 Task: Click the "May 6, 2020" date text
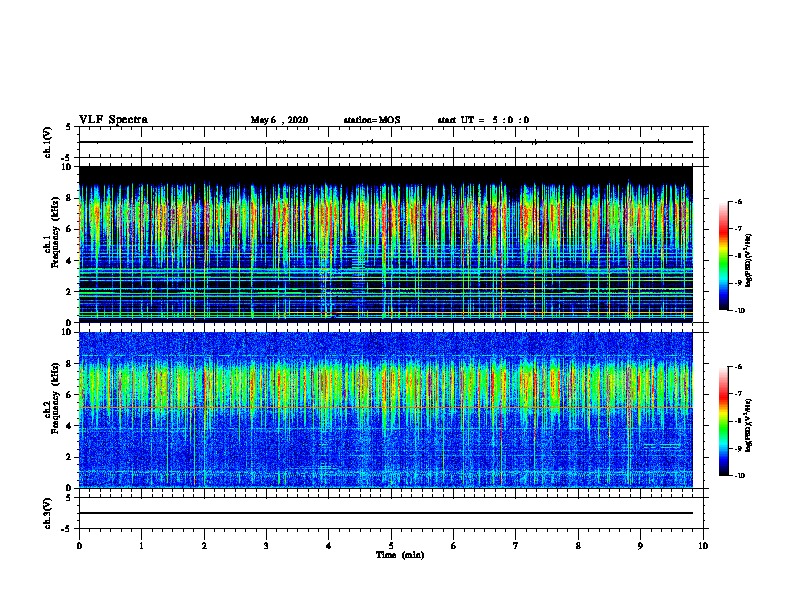(x=279, y=120)
